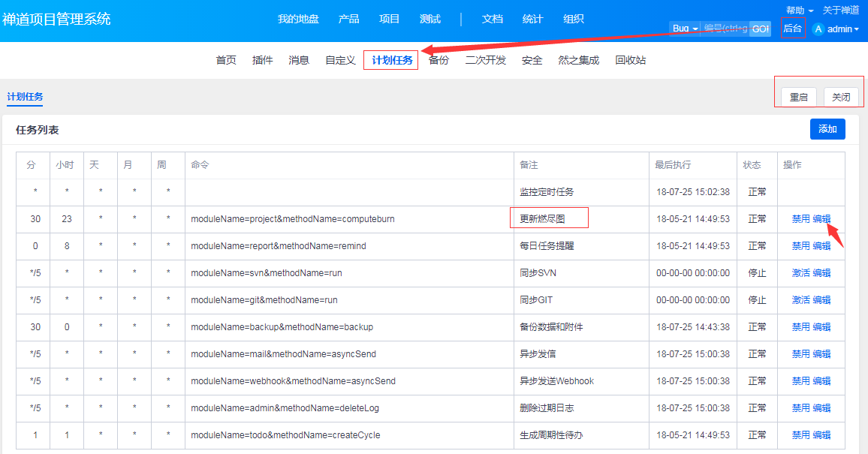The image size is (868, 454).
Task: Open the 项目 menu item
Action: point(390,19)
